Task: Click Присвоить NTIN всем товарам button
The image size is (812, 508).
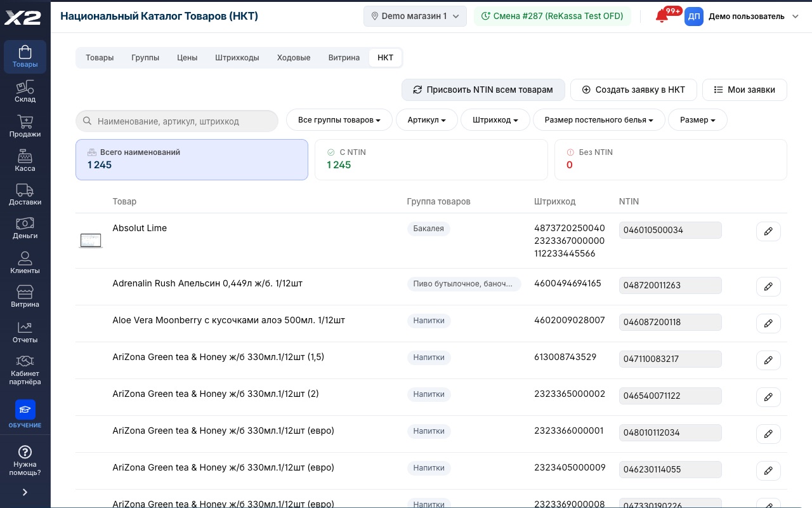Action: coord(483,90)
